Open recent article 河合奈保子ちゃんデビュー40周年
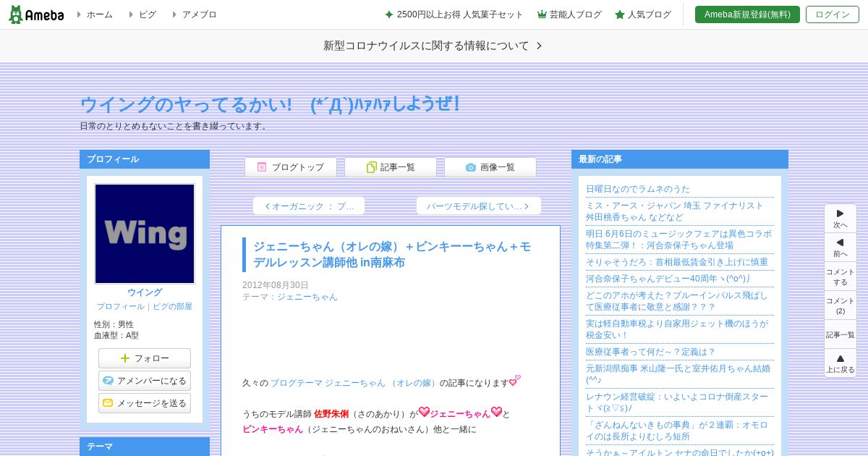This screenshot has width=868, height=456. click(x=668, y=279)
